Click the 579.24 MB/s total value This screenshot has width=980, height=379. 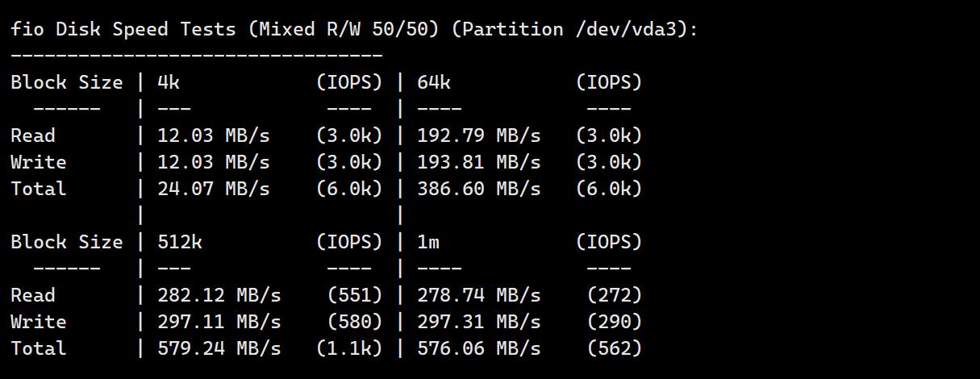click(x=219, y=348)
